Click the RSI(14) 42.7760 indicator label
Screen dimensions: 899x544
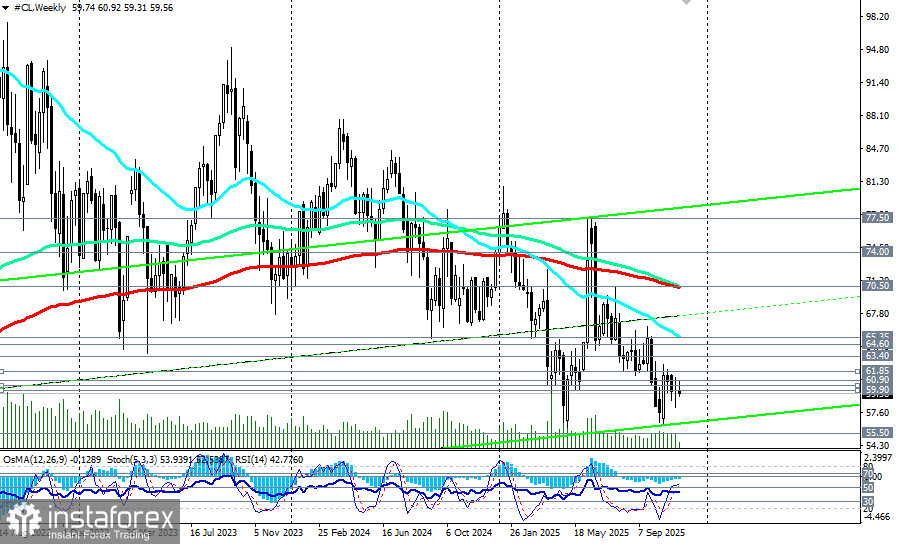[269, 460]
